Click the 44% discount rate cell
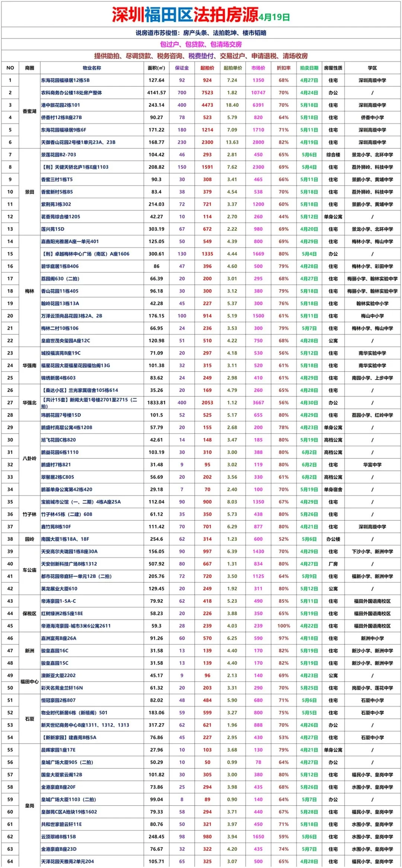Viewport: 402px width, 868px height. pyautogui.click(x=284, y=216)
